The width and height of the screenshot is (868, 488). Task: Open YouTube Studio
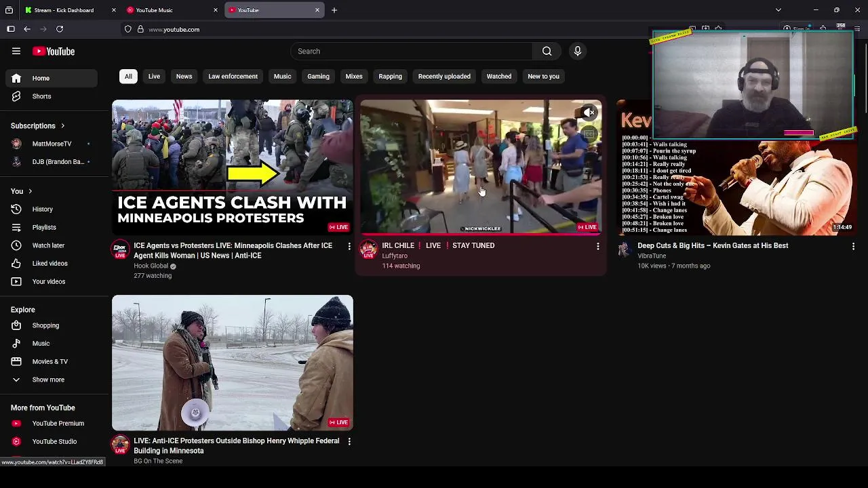click(x=52, y=442)
